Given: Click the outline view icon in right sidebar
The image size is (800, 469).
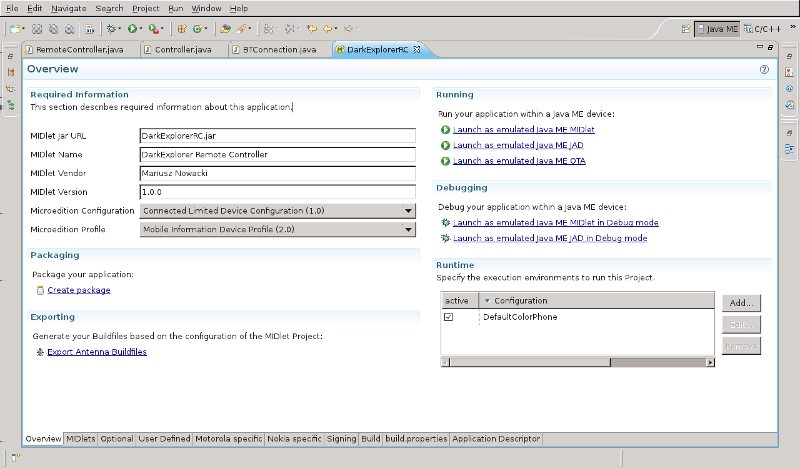Looking at the screenshot, I should 789,149.
